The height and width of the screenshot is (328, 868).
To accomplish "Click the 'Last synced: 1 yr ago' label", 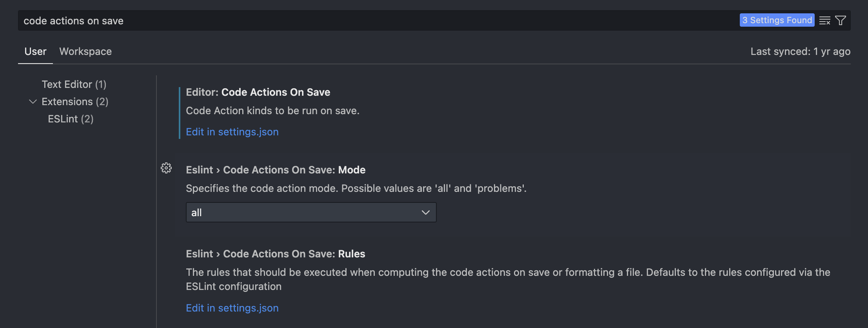I will point(800,51).
